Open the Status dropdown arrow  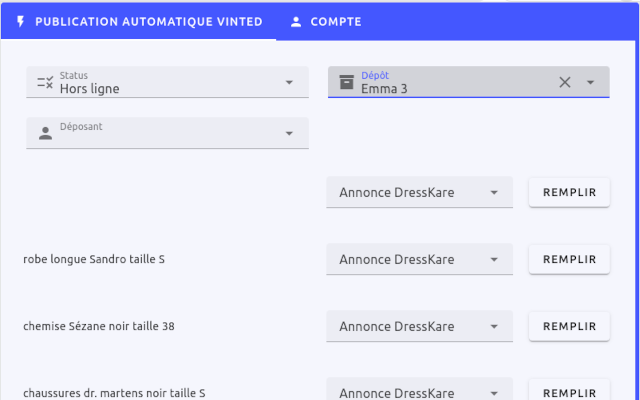[289, 82]
